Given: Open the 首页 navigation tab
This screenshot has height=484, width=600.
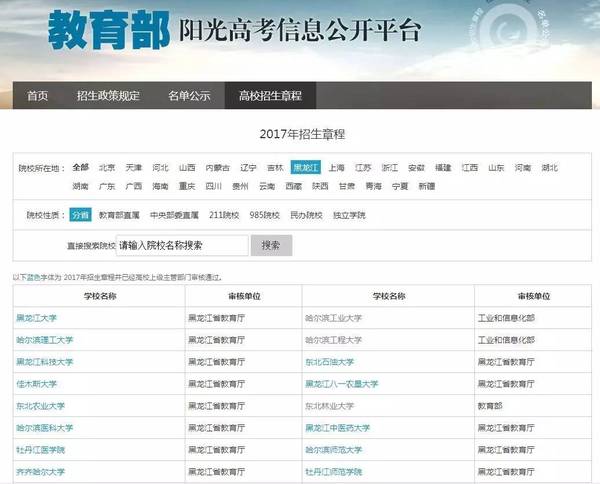Looking at the screenshot, I should (38, 96).
